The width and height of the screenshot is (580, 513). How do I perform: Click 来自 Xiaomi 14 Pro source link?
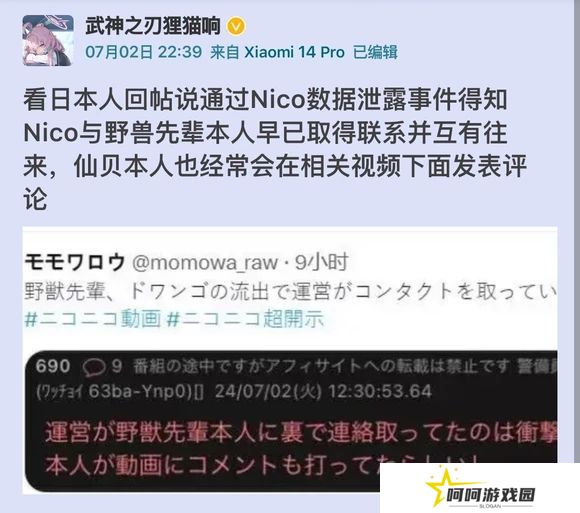[x=277, y=52]
